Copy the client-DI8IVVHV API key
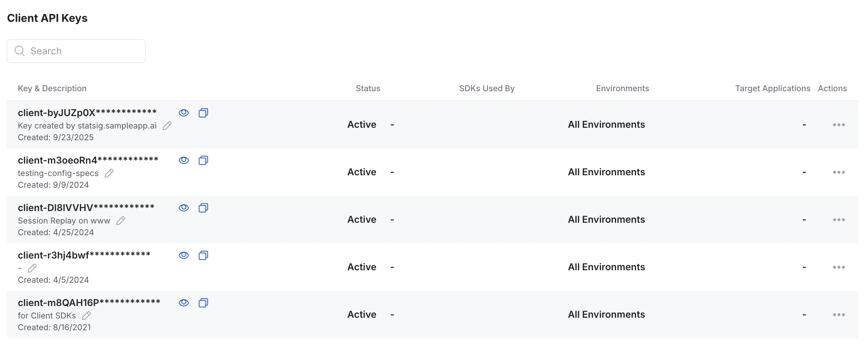Screen dimensions: 868x346 [x=203, y=208]
